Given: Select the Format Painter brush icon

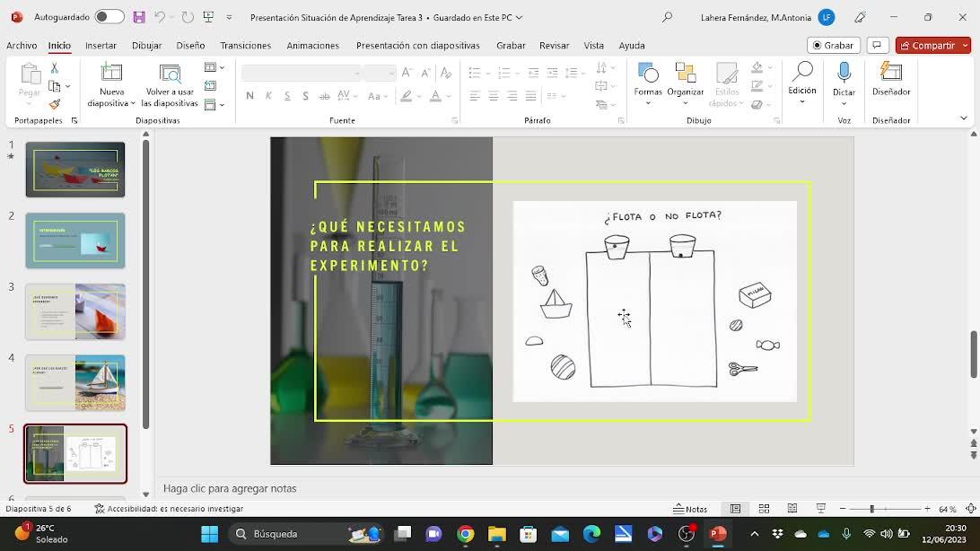Looking at the screenshot, I should (55, 104).
